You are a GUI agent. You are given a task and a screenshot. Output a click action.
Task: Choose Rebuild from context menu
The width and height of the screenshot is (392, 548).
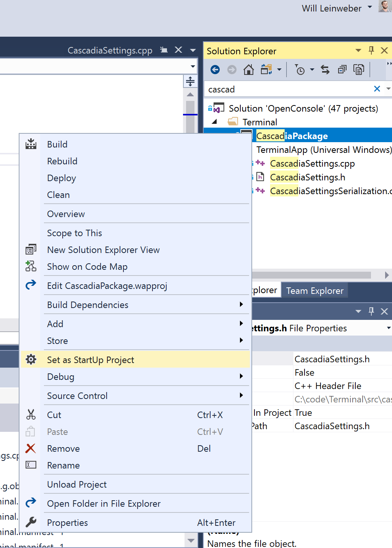pyautogui.click(x=135, y=161)
